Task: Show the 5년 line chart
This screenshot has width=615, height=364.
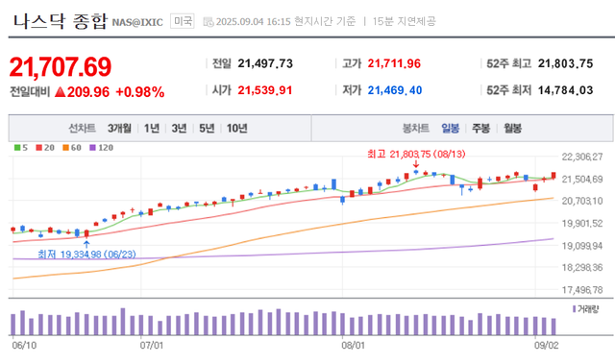Action: [x=207, y=128]
